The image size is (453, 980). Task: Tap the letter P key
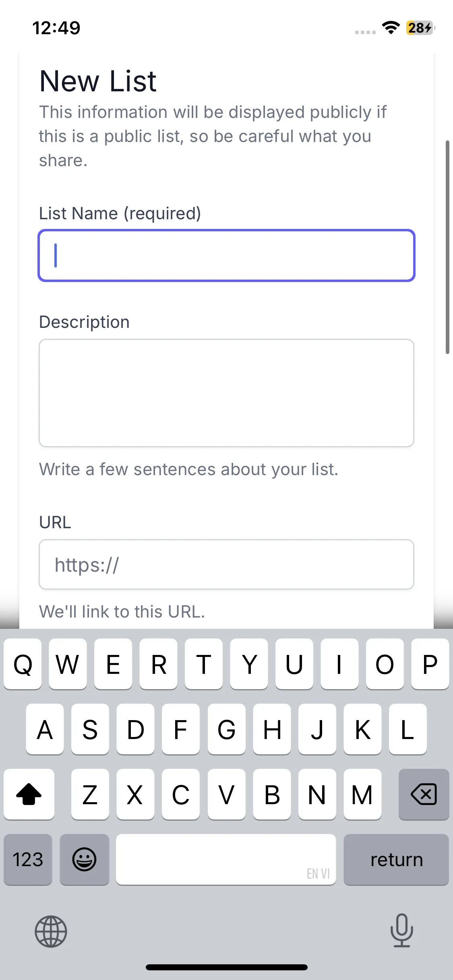pyautogui.click(x=430, y=664)
